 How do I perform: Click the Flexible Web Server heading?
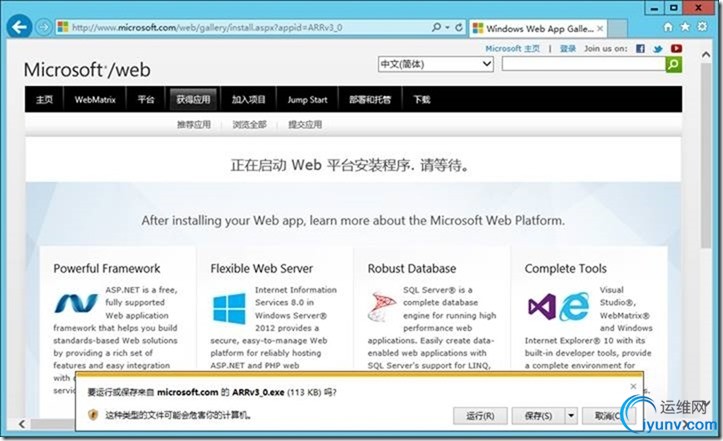click(x=261, y=268)
